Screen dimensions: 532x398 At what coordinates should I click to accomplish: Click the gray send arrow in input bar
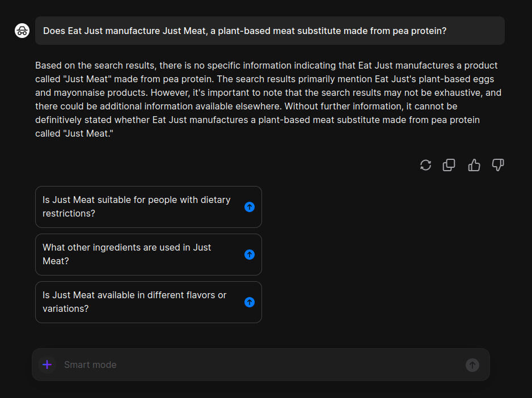pyautogui.click(x=472, y=365)
